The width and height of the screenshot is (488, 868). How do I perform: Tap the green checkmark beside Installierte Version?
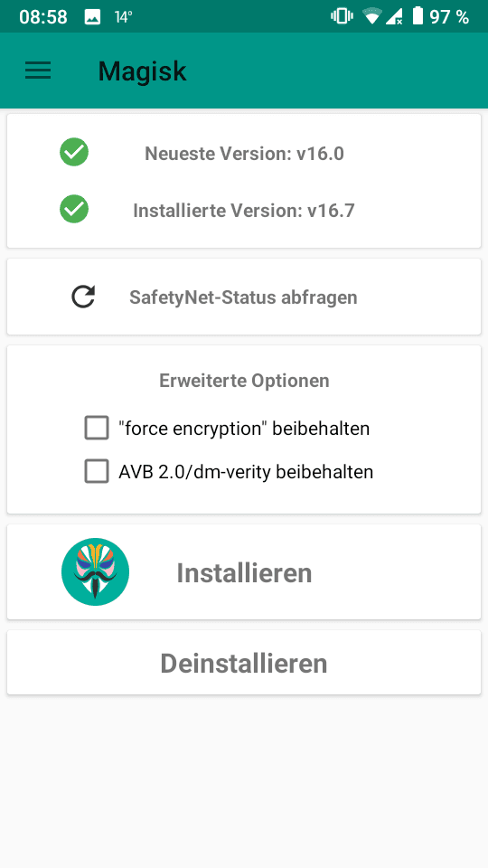(74, 209)
